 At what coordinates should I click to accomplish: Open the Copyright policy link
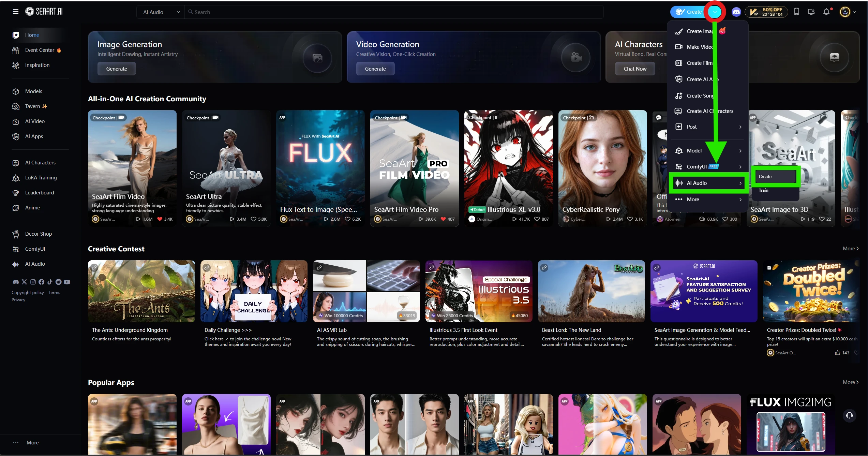point(28,293)
